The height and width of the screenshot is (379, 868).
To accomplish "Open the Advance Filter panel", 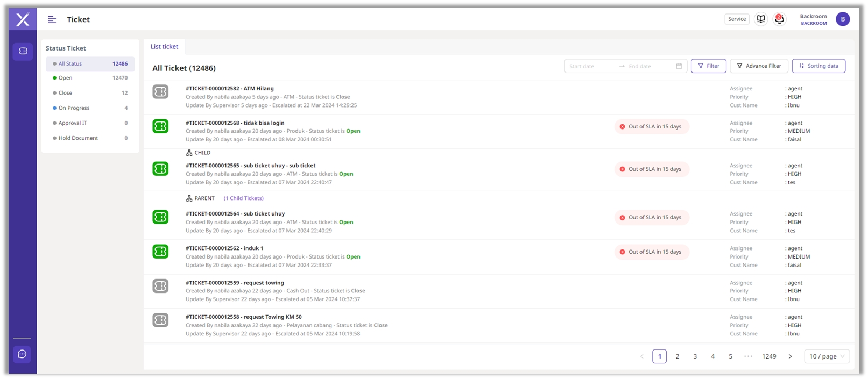I will pos(759,66).
